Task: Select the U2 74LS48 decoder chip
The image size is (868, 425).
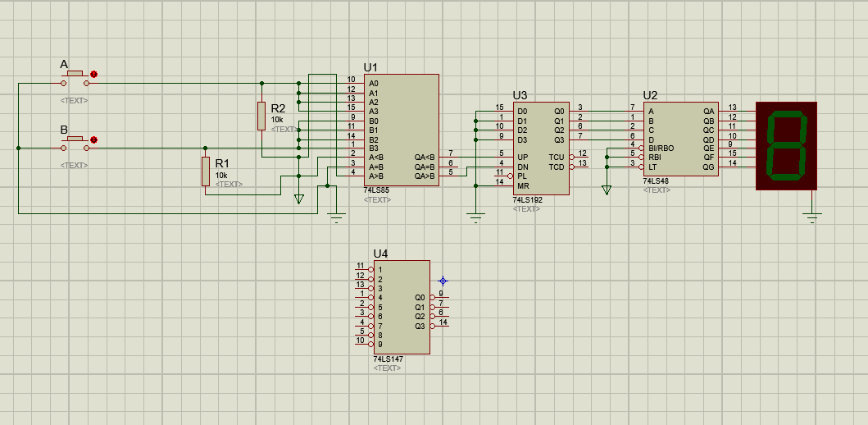Action: [680, 139]
